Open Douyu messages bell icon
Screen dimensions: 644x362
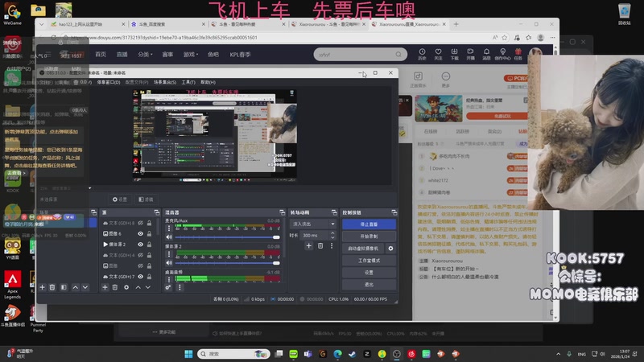[x=486, y=54]
